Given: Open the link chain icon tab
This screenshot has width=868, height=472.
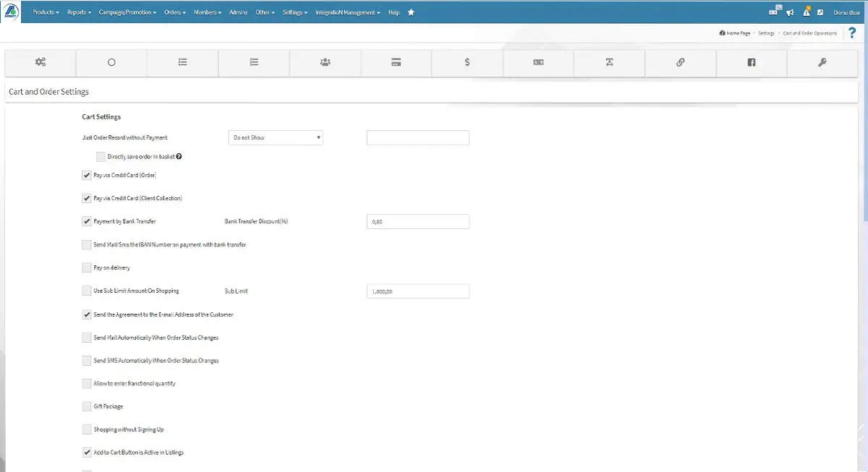Looking at the screenshot, I should point(681,62).
